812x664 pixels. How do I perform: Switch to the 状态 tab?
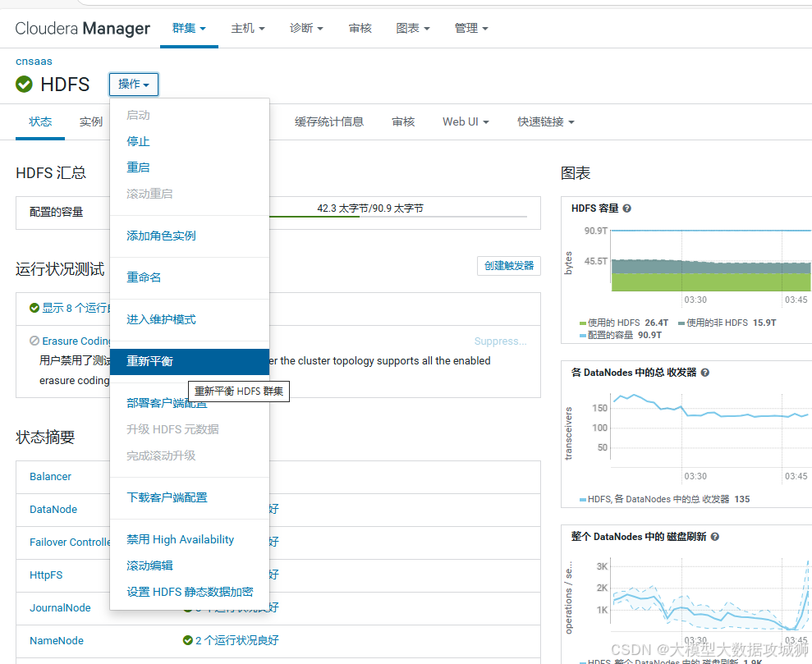click(40, 121)
